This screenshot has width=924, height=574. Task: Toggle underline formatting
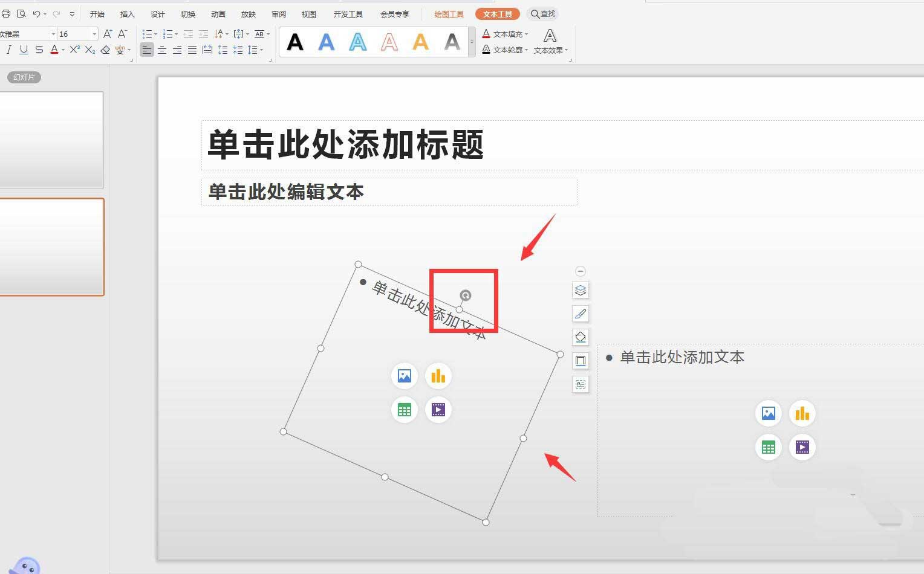point(23,50)
